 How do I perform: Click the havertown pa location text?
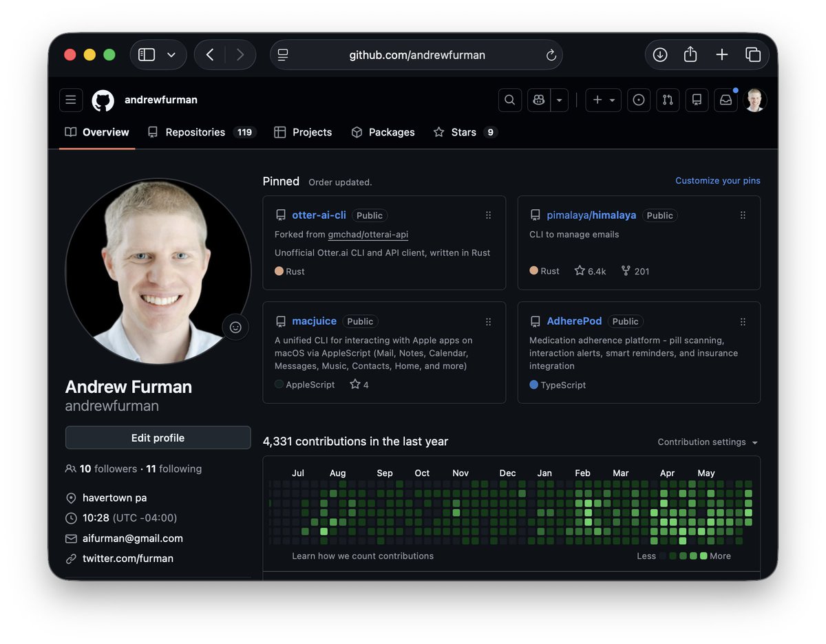pyautogui.click(x=114, y=497)
